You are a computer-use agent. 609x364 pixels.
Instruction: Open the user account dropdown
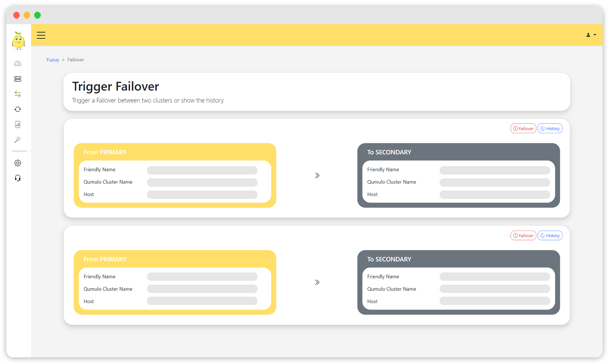(591, 35)
